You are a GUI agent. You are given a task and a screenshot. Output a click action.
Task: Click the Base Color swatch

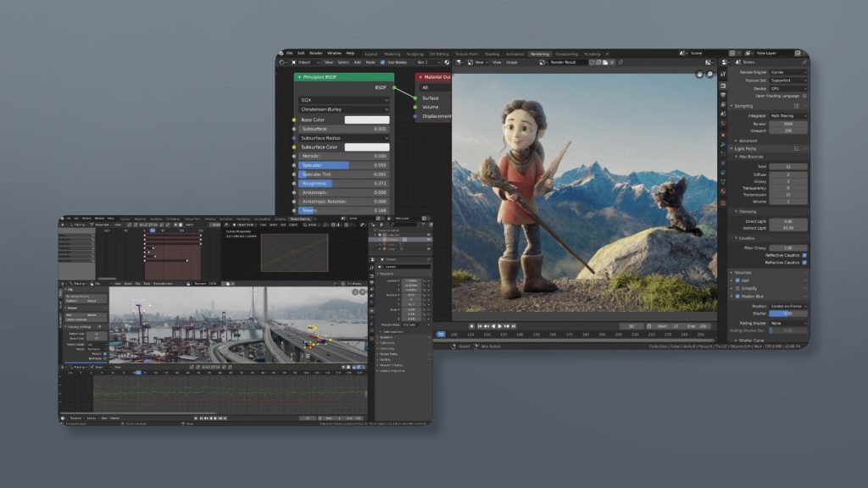(x=366, y=119)
